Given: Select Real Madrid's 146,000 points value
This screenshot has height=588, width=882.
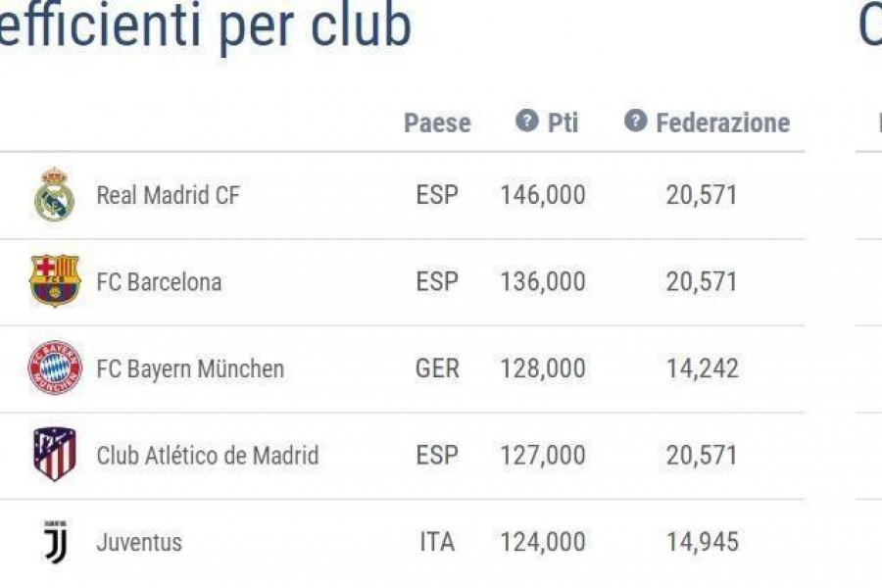Looking at the screenshot, I should [543, 195].
